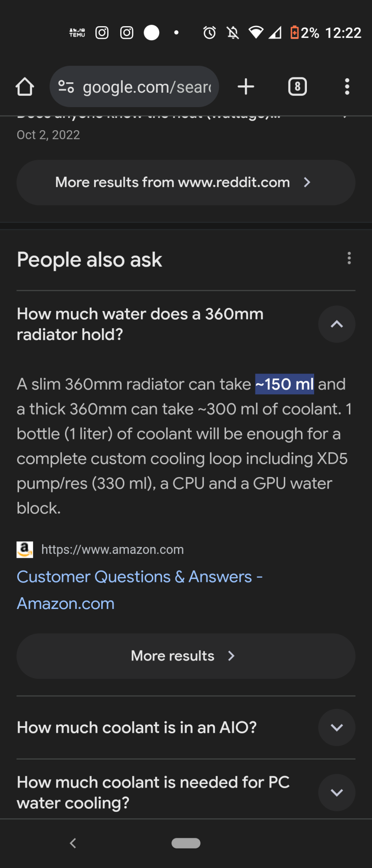The height and width of the screenshot is (868, 372).
Task: Tap the Chrome home icon
Action: [25, 87]
